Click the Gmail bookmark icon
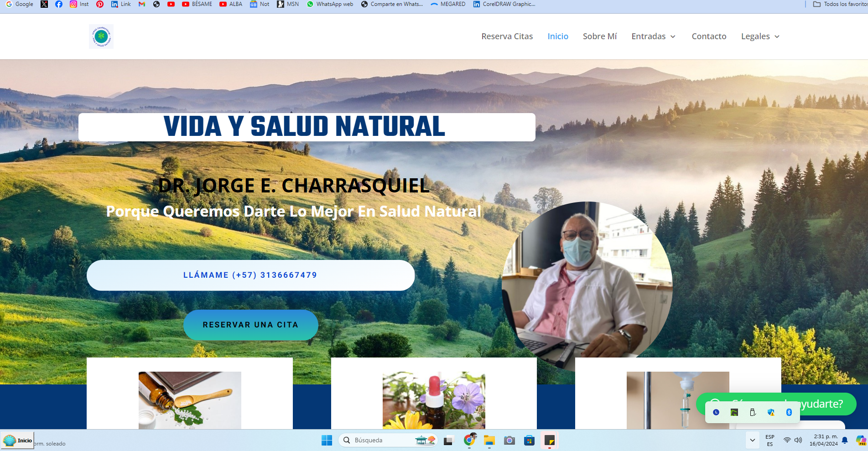The image size is (868, 451). pos(142,4)
